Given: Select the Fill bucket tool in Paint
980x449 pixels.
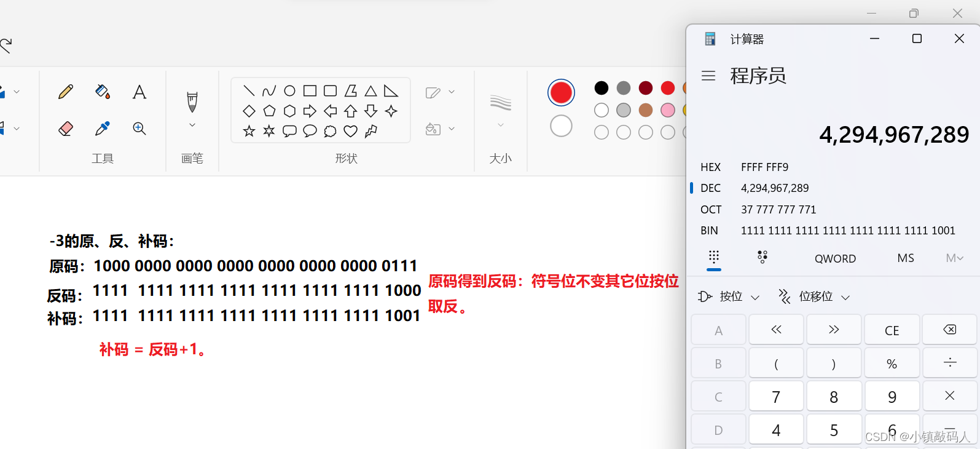Looking at the screenshot, I should [x=103, y=92].
